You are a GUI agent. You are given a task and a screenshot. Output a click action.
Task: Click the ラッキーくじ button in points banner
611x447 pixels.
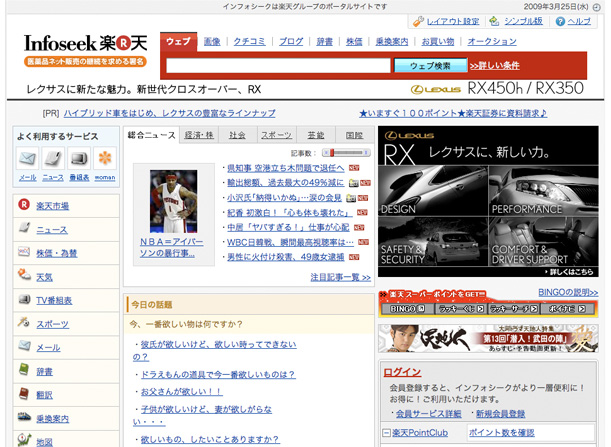tap(461, 309)
